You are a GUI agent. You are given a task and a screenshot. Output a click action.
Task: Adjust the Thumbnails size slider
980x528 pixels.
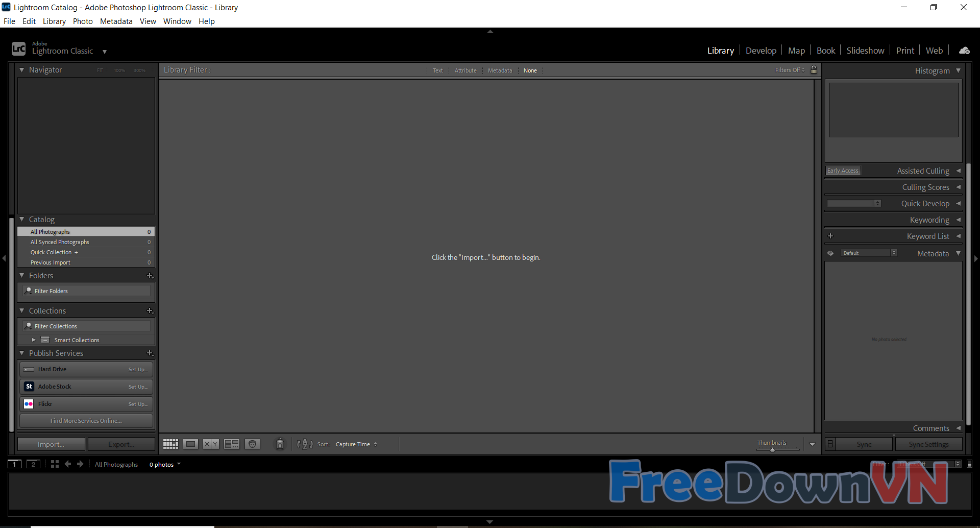tap(772, 450)
